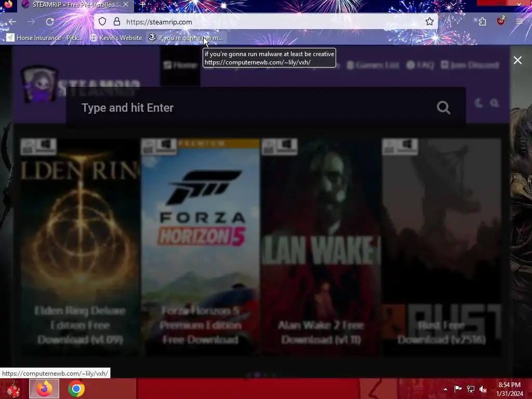Screen dimensions: 532x399
Task: Click the Windows badge on Forza card
Action: (x=166, y=146)
